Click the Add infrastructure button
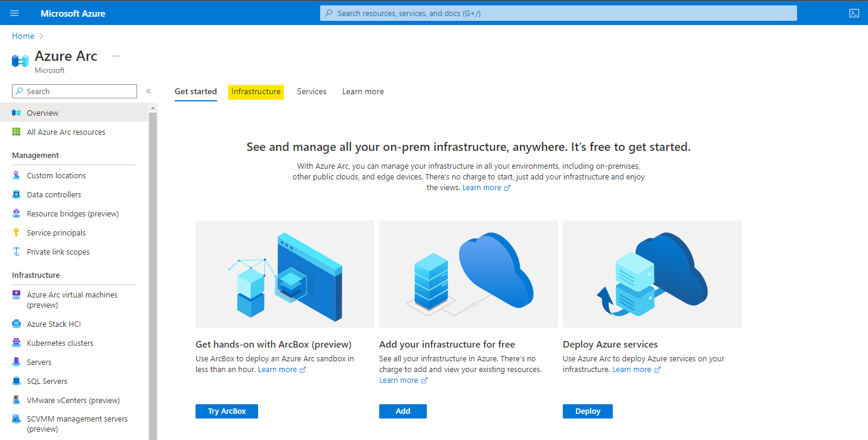Image resolution: width=868 pixels, height=440 pixels. pyautogui.click(x=403, y=411)
